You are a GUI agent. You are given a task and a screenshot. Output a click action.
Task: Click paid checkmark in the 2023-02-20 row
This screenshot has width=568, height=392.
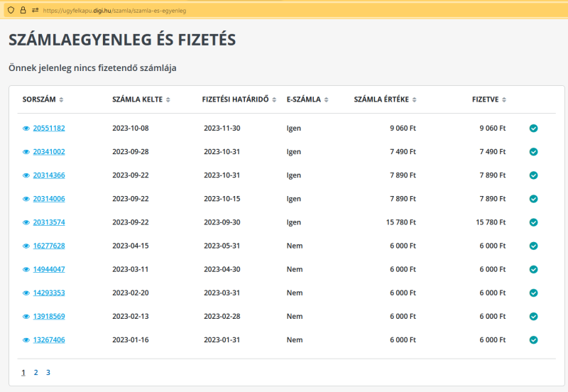coord(534,293)
